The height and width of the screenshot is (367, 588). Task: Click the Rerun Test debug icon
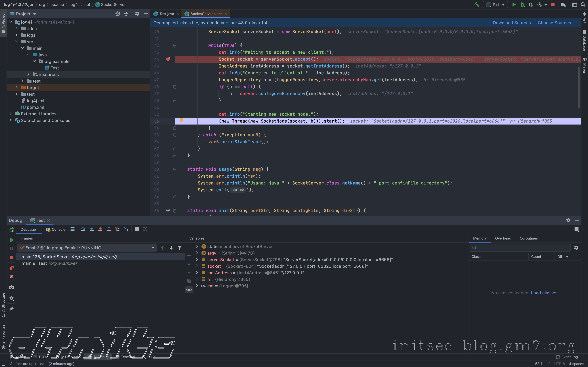[11, 230]
